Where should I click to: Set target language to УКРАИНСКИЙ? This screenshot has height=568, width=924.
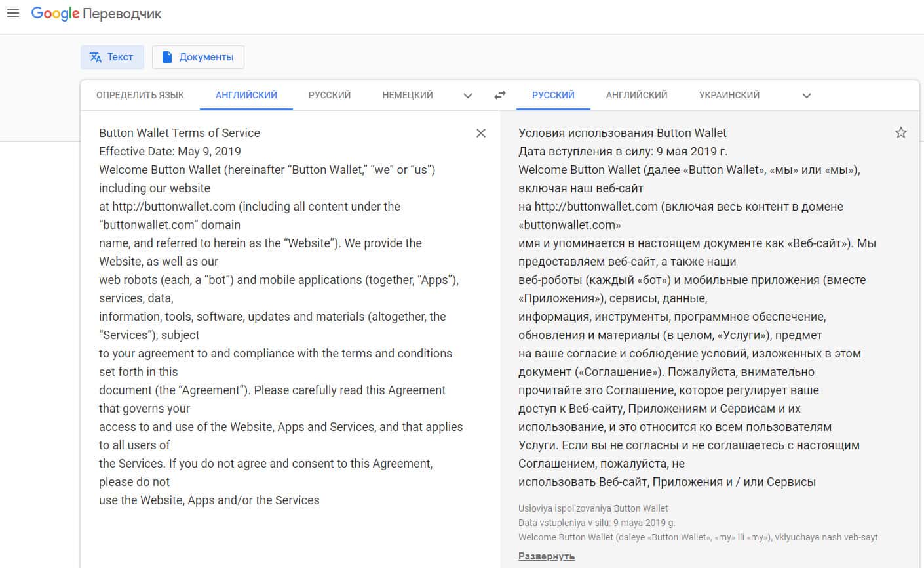click(x=729, y=95)
